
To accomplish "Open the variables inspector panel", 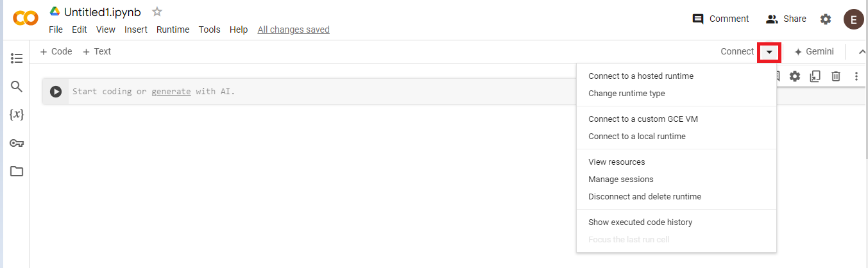I will point(17,115).
